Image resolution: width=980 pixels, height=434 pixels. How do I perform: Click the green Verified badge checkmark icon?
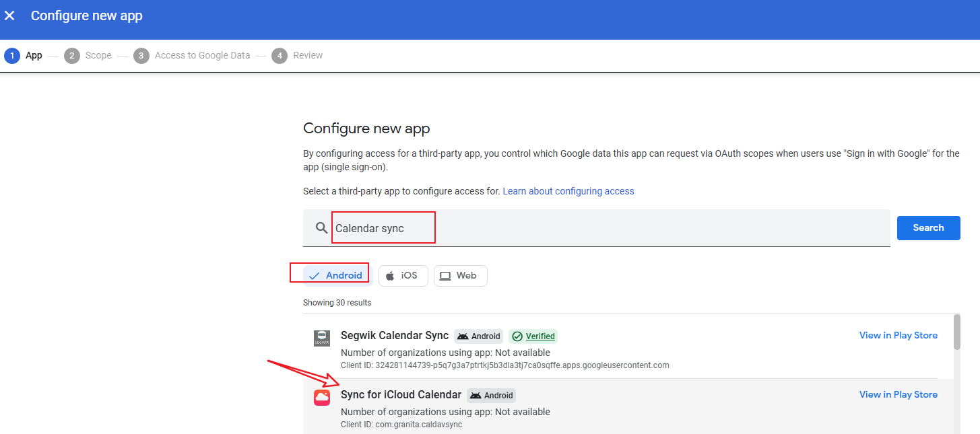[x=517, y=336]
